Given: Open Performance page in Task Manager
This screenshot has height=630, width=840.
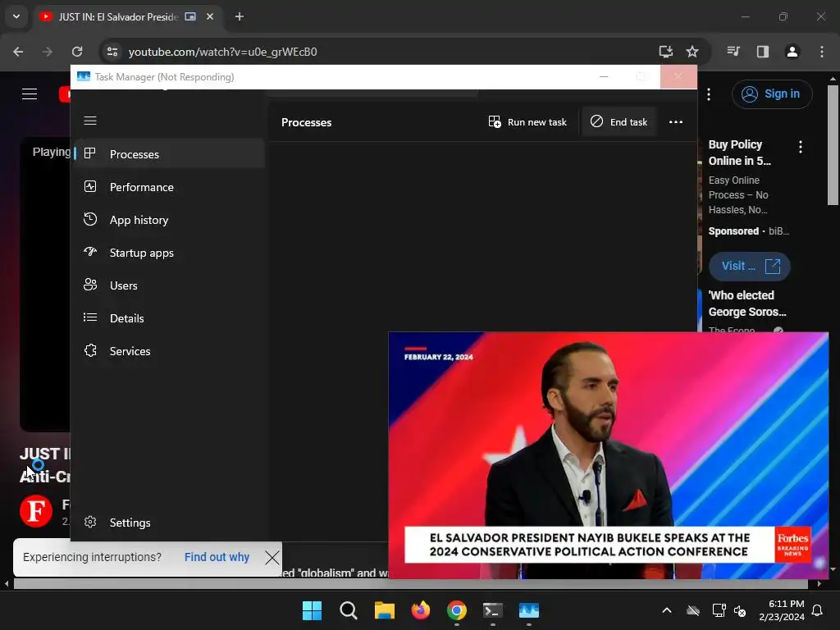Looking at the screenshot, I should [169, 187].
